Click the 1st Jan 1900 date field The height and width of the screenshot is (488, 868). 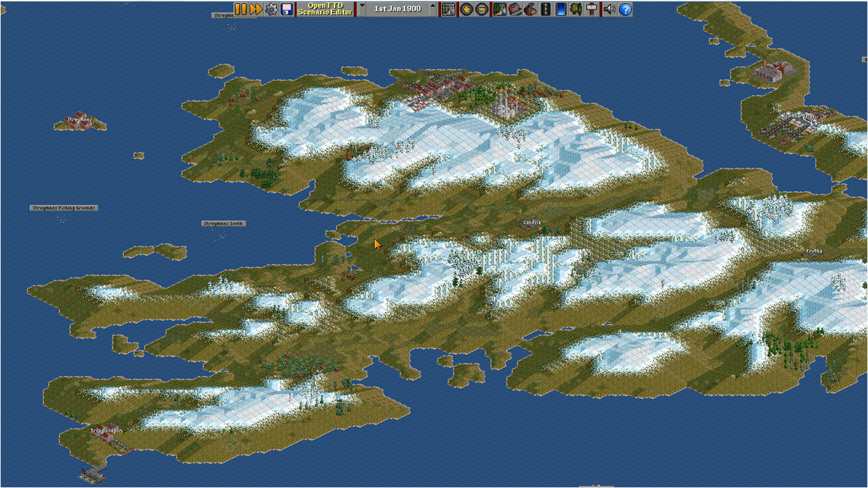[x=398, y=9]
